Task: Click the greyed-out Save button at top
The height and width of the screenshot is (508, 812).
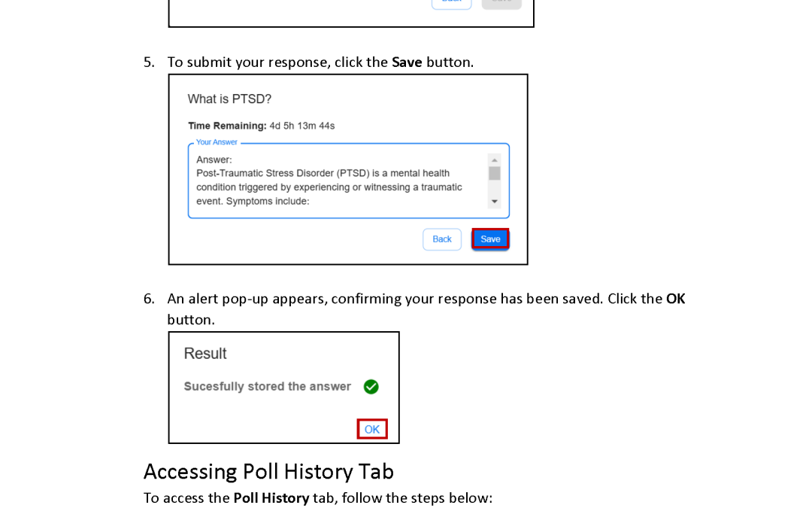Action: click(501, 5)
